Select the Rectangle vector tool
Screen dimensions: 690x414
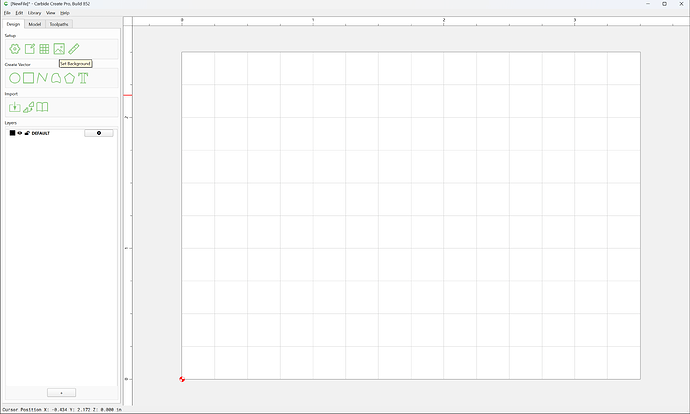coord(29,78)
